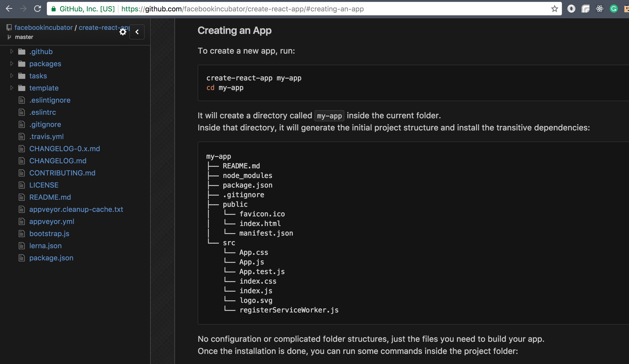Click the folder icon next to packages
Screen dimensions: 629x364
22,64
